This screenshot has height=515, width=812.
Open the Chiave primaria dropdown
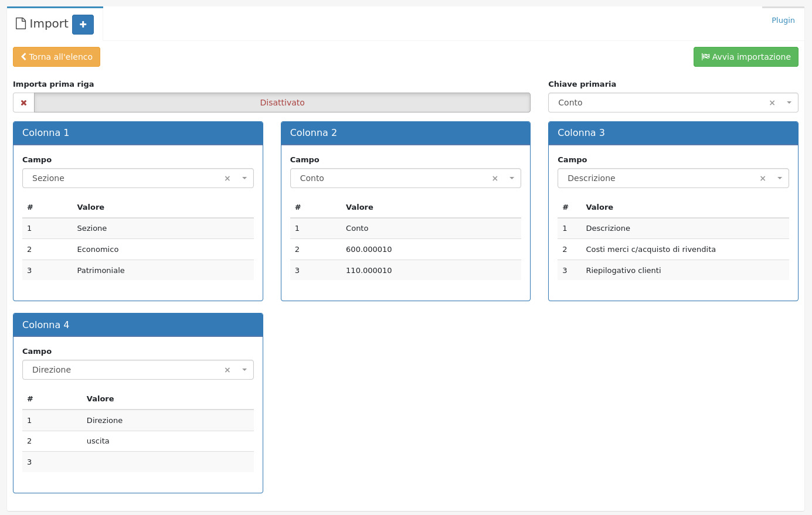pyautogui.click(x=789, y=103)
